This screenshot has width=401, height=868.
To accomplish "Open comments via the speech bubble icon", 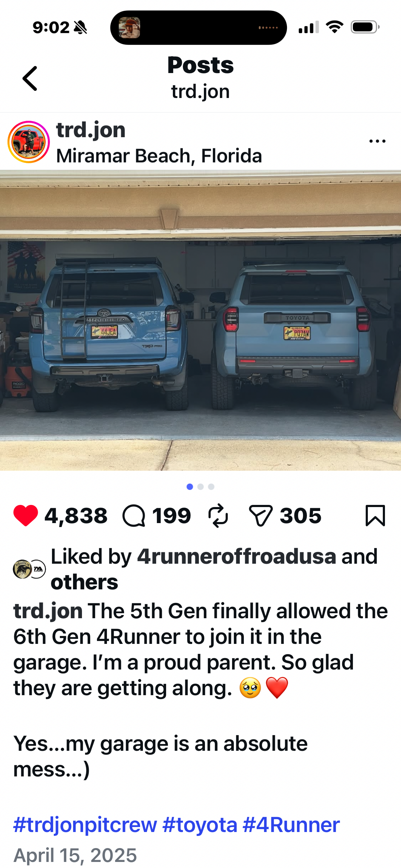I will tap(134, 516).
